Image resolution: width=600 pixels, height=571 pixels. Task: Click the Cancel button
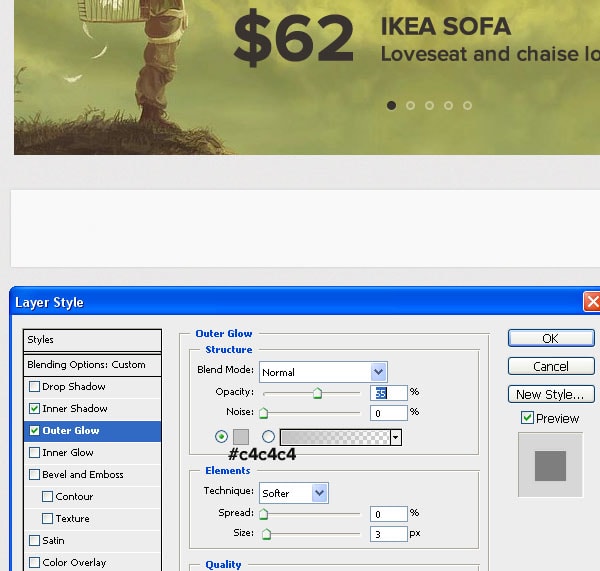[x=551, y=366]
